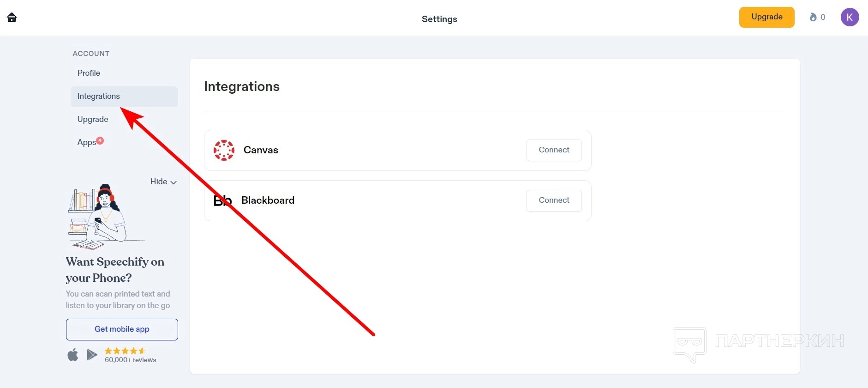868x388 pixels.
Task: Click Get mobile app button
Action: pos(122,329)
